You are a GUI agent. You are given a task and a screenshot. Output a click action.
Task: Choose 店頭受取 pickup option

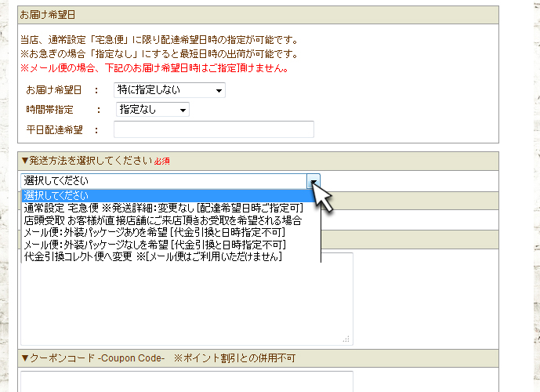point(163,220)
